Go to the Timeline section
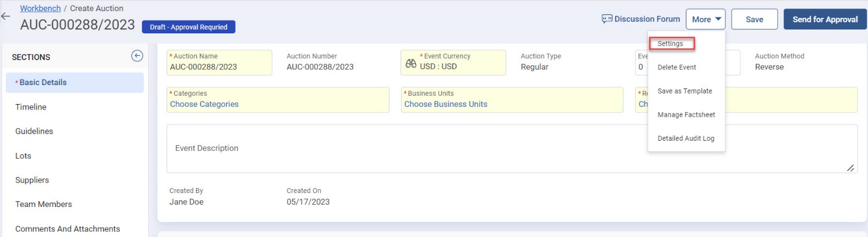 tap(31, 107)
